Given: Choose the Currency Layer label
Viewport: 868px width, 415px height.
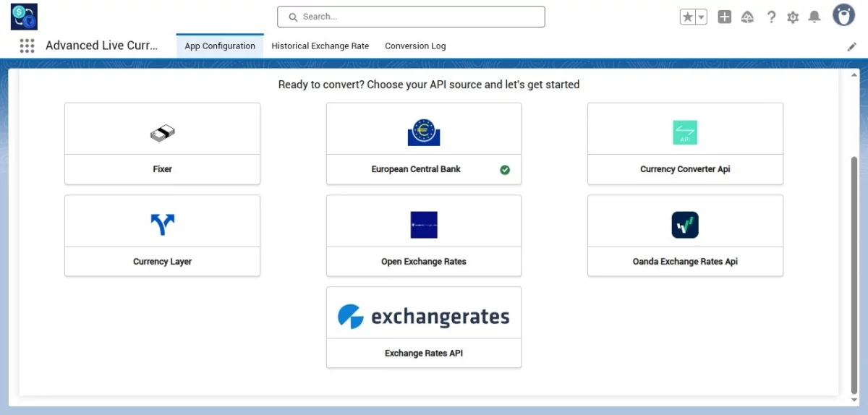Looking at the screenshot, I should [162, 262].
